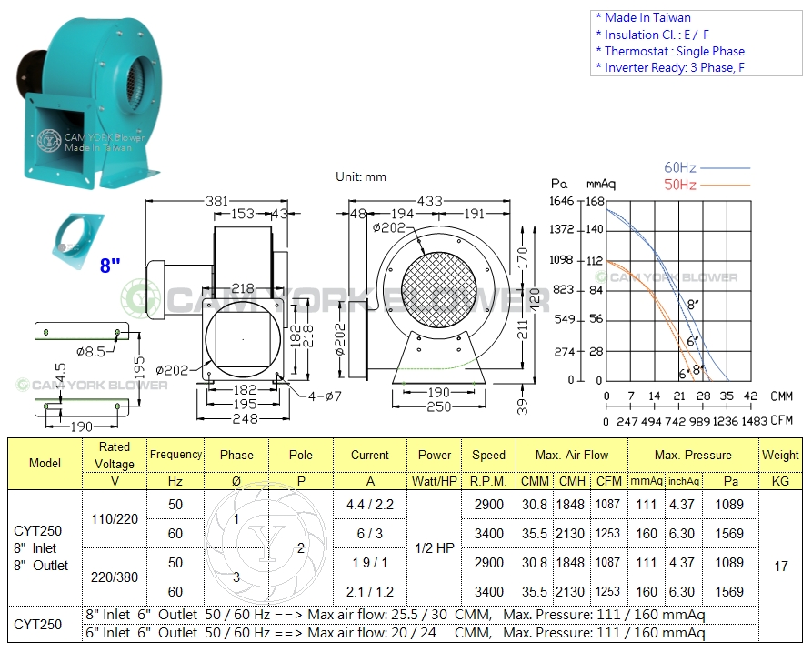Viewport: 812px width, 652px height.
Task: Click the 8-inch flange adapter image
Action: point(77,243)
